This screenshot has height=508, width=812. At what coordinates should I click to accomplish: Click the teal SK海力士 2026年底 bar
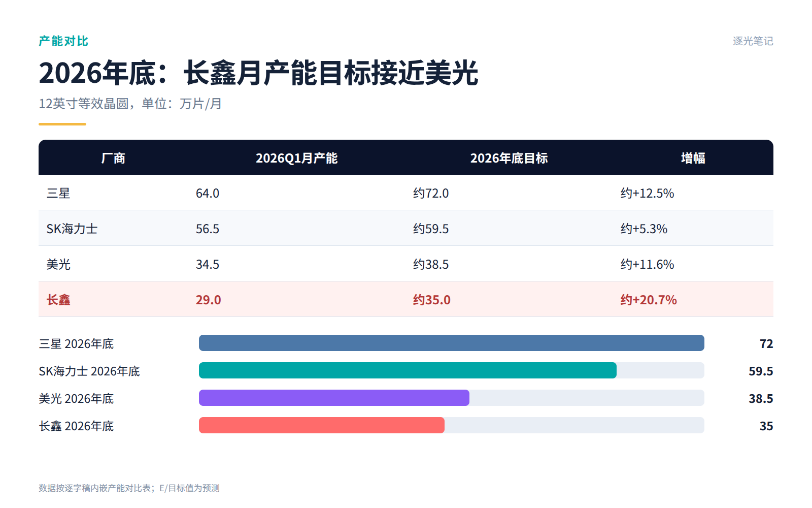coord(408,370)
